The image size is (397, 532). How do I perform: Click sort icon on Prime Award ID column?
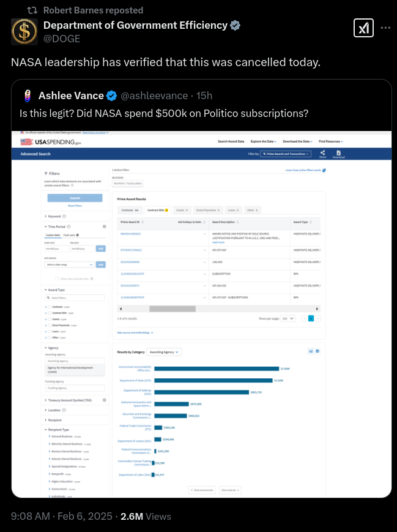143,222
